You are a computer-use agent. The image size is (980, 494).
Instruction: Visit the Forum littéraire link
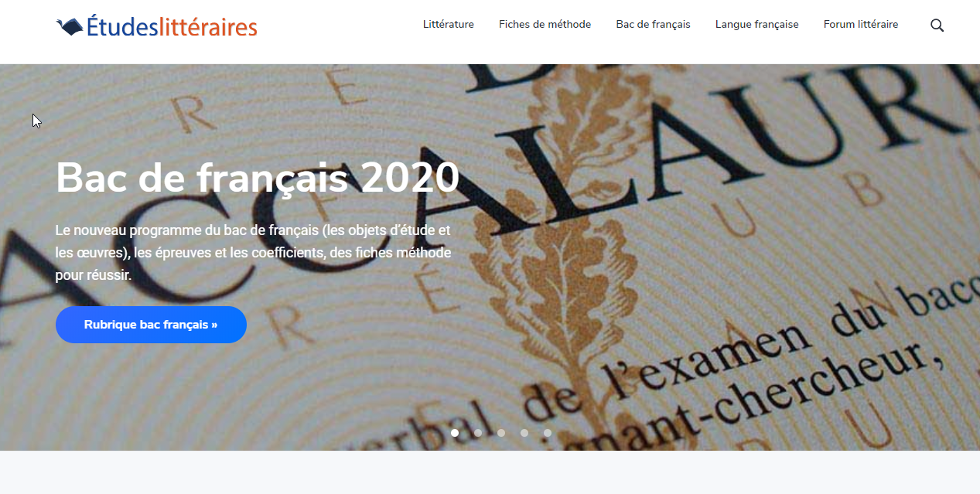861,25
